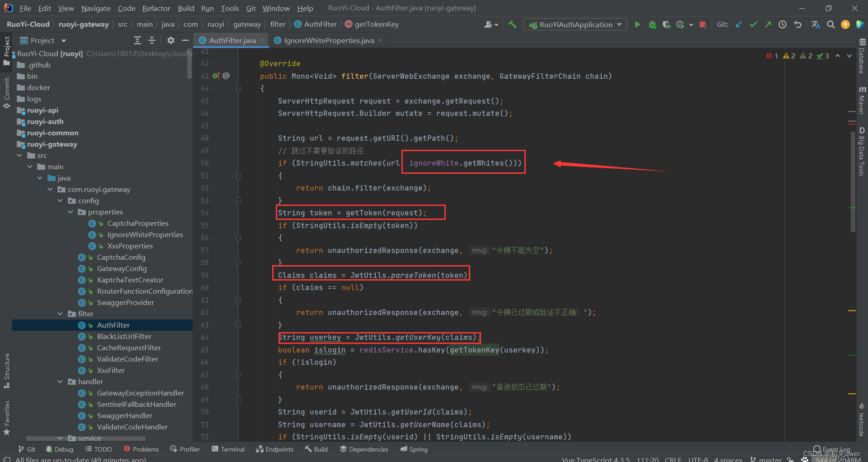Commit changes with the green checkmark
868x462 pixels.
tap(753, 24)
